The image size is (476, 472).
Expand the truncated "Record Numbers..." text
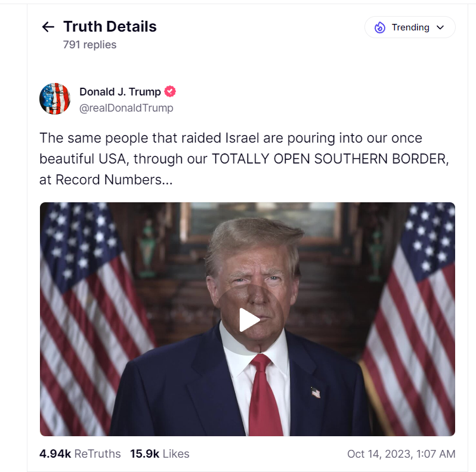[x=114, y=180]
